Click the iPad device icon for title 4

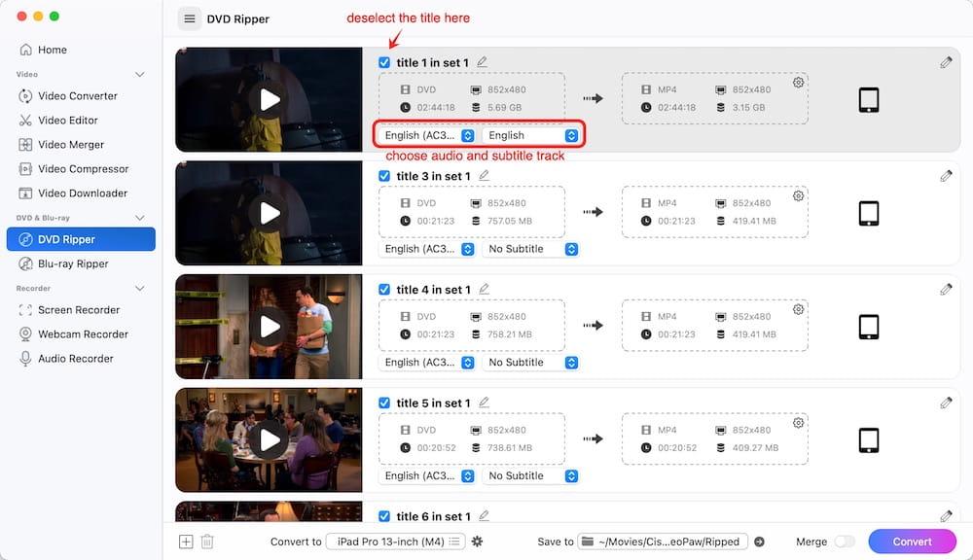pos(869,327)
